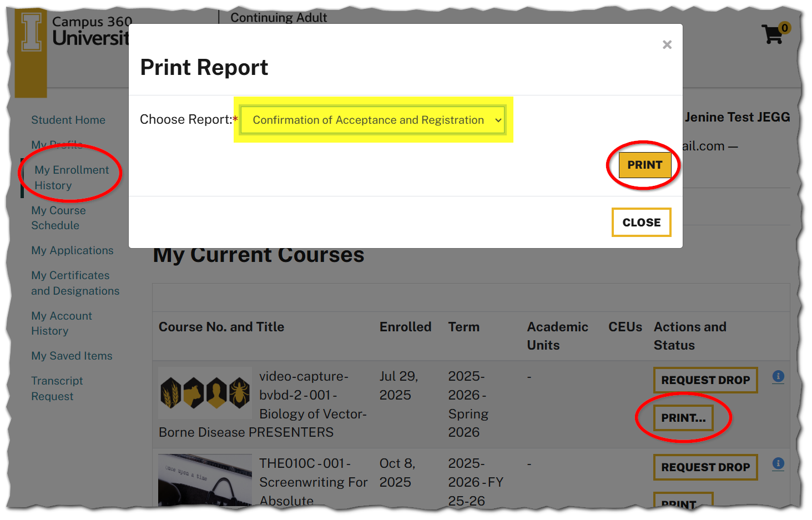Open the Choose Report dropdown

(372, 120)
